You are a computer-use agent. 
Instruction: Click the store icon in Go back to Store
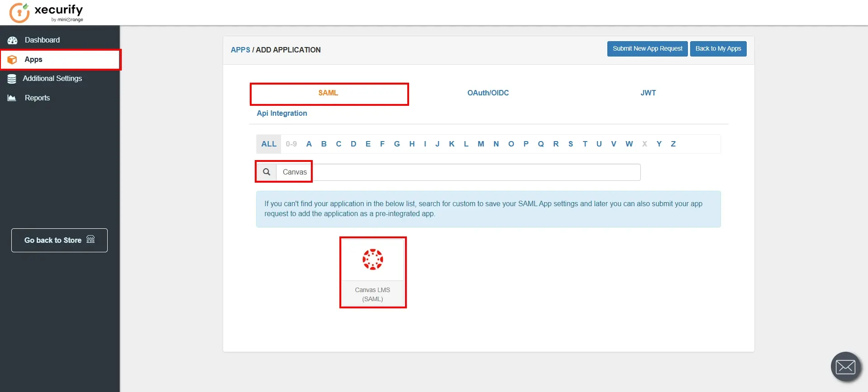[x=91, y=239]
